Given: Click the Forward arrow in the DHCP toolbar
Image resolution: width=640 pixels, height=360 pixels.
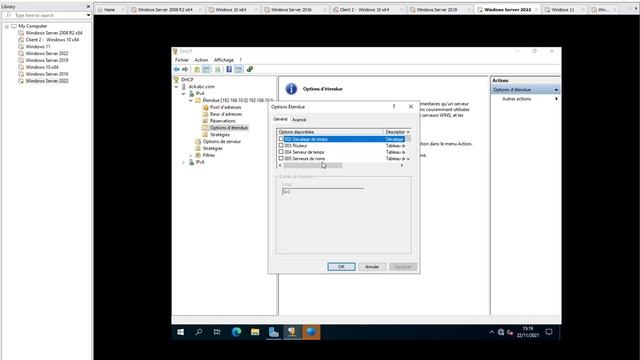Looking at the screenshot, I should pyautogui.click(x=185, y=69).
